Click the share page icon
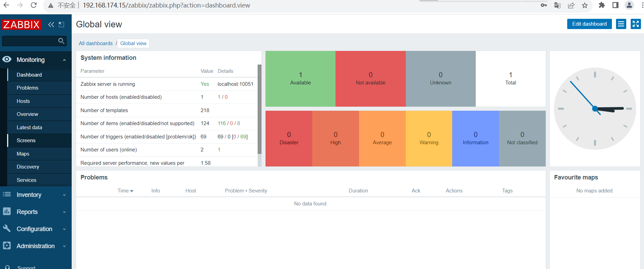 coord(571,5)
